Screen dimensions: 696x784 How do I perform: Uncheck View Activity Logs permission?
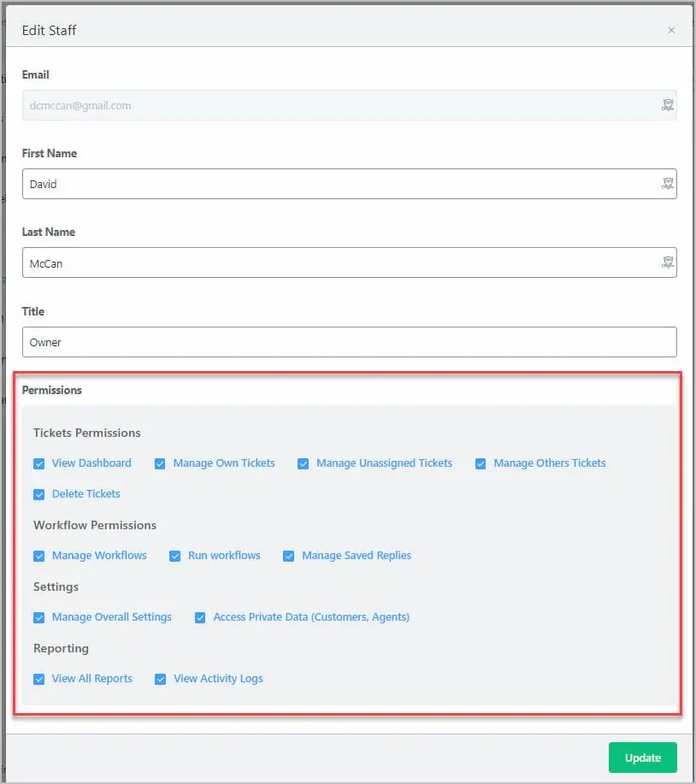point(160,679)
